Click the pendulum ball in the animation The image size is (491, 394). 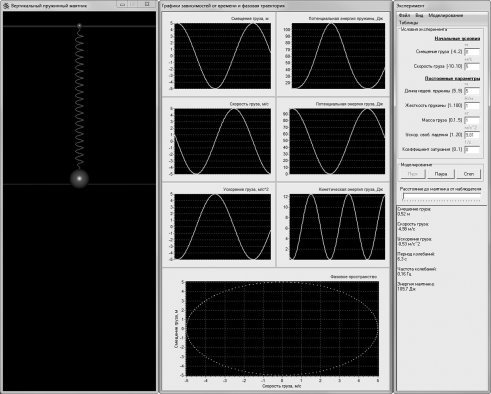click(x=79, y=178)
